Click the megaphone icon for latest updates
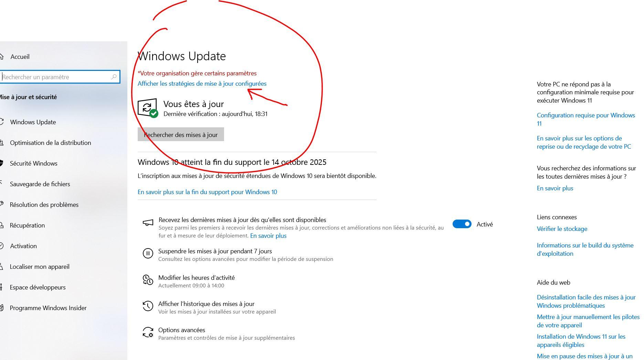 pos(148,223)
